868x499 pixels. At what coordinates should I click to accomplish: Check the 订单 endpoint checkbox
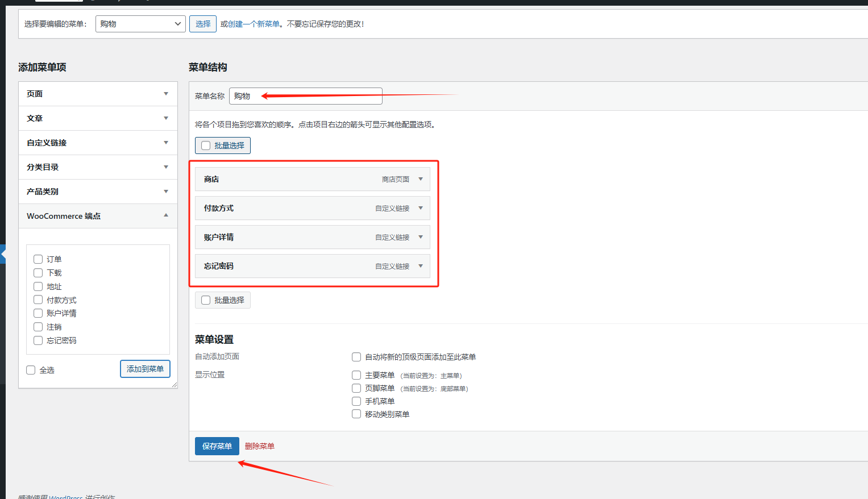coord(38,259)
